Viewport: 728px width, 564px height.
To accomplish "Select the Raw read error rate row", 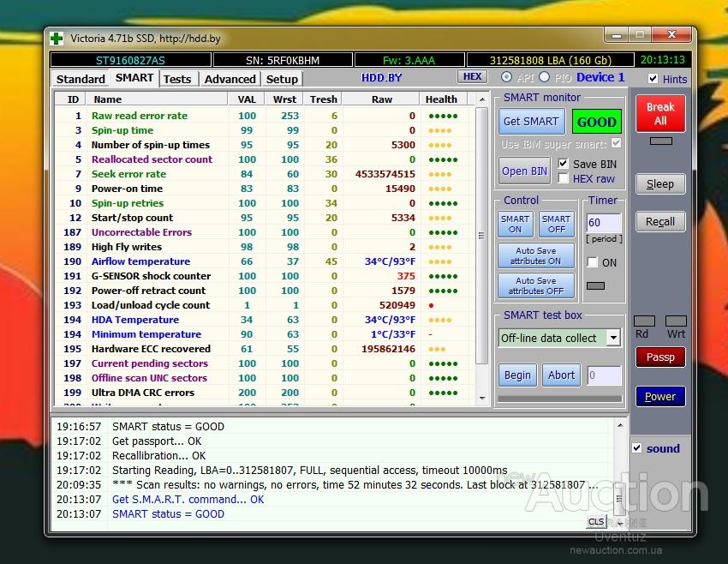I will click(264, 116).
